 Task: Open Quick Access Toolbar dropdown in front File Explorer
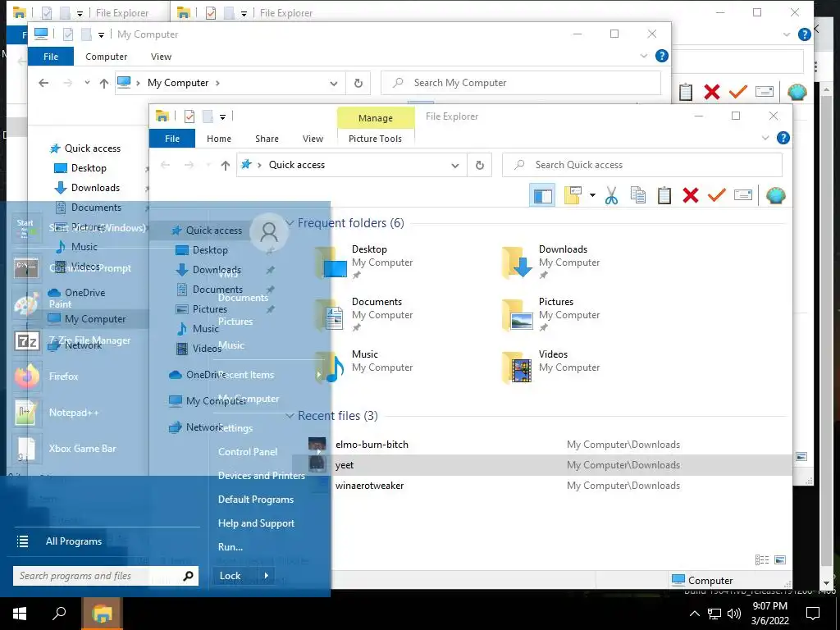point(222,116)
